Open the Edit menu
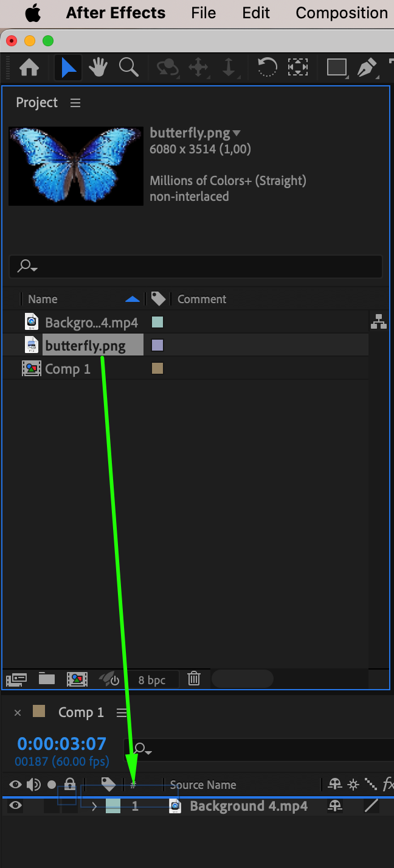The width and height of the screenshot is (394, 868). click(256, 13)
